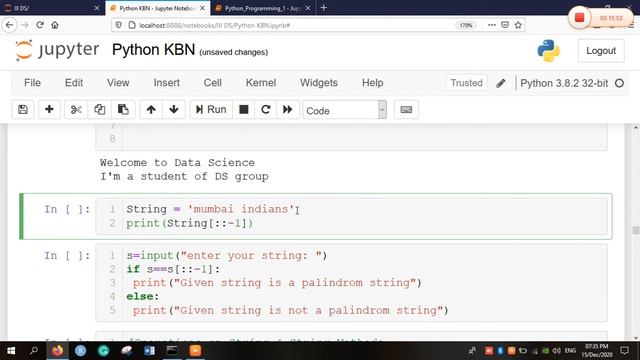This screenshot has width=640, height=360.
Task: Stop the screen recording red button
Action: tap(579, 18)
